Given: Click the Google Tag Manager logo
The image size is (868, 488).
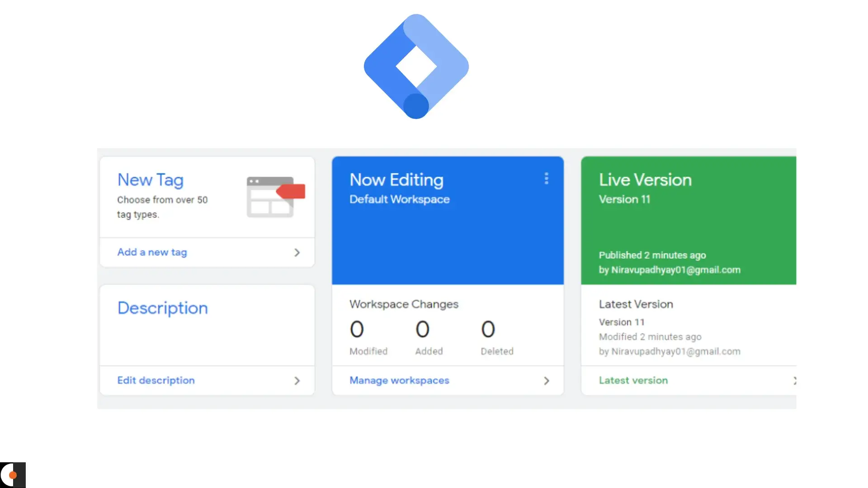Looking at the screenshot, I should [x=416, y=66].
